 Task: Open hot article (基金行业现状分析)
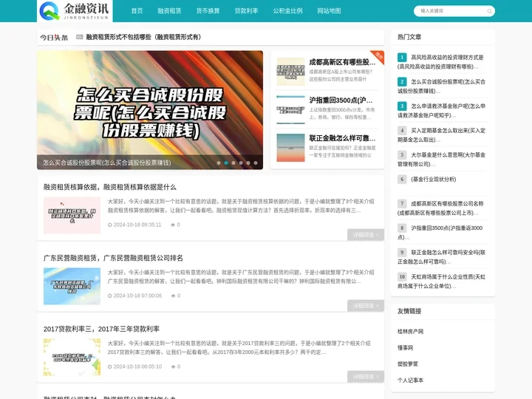click(x=433, y=179)
